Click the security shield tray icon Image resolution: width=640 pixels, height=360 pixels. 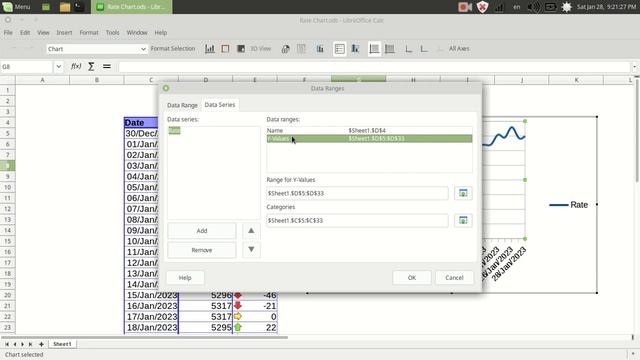coord(482,7)
